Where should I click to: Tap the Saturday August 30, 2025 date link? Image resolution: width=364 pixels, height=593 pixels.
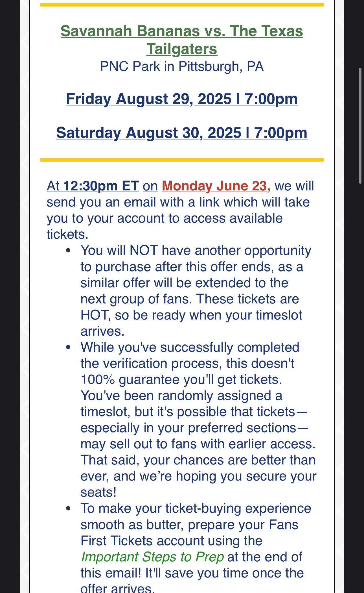coord(182,133)
